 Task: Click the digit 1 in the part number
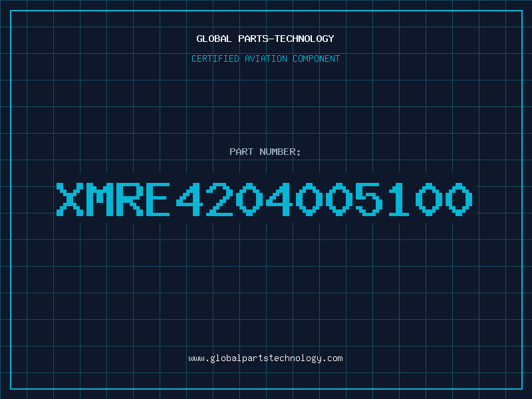[x=398, y=199]
